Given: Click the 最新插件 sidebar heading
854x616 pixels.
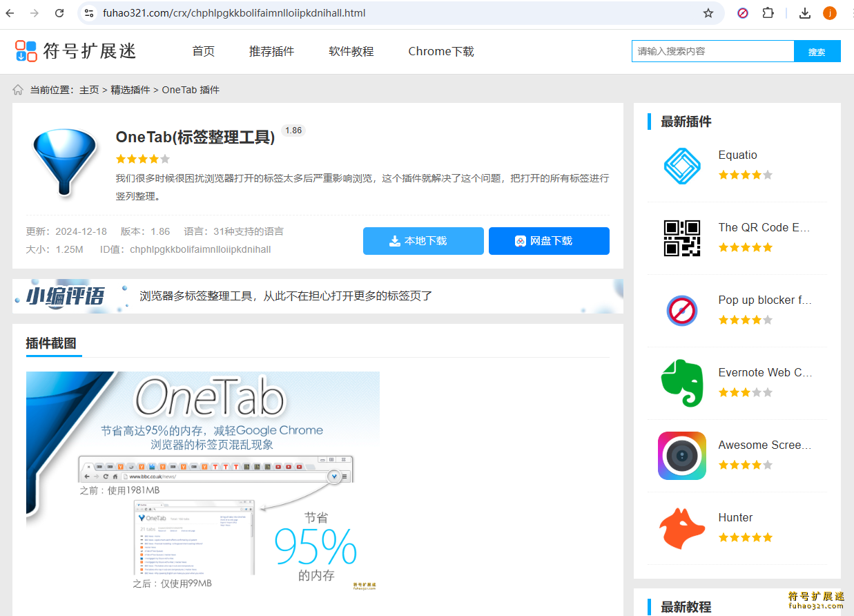Looking at the screenshot, I should click(686, 122).
